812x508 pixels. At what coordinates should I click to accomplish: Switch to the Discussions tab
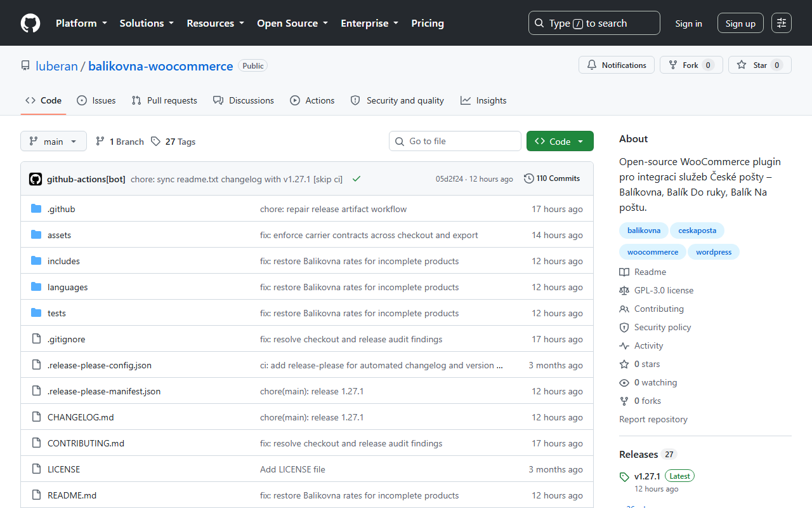click(244, 100)
